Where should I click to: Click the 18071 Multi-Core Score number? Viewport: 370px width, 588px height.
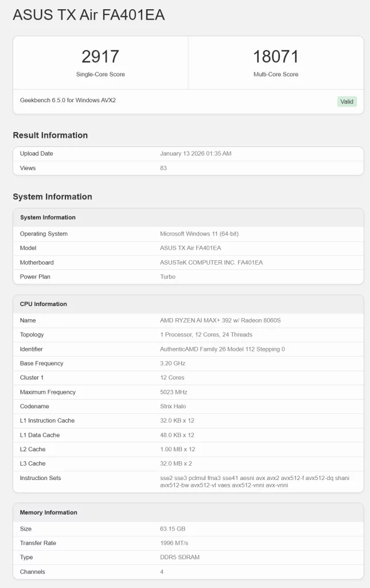[276, 57]
